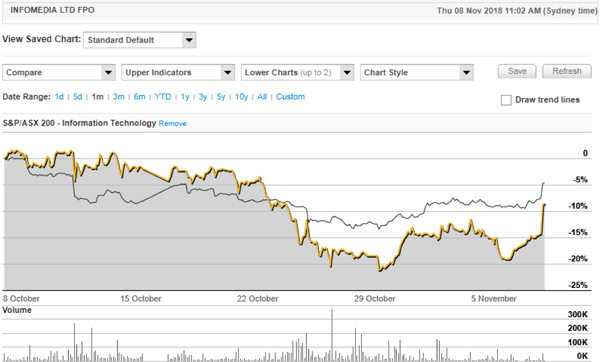Choose the YTD date range
The image size is (600, 362).
click(163, 97)
